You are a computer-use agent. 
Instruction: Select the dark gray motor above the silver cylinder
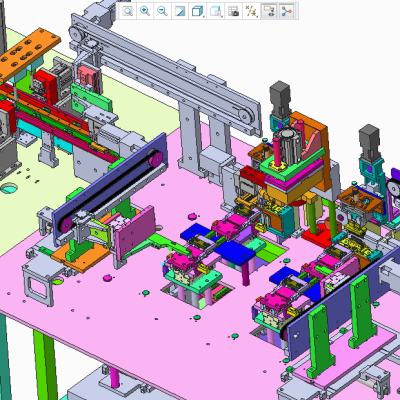(280, 97)
